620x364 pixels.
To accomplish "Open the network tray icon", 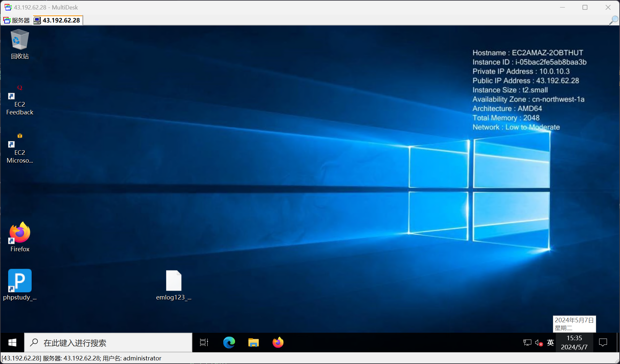I will pyautogui.click(x=527, y=342).
